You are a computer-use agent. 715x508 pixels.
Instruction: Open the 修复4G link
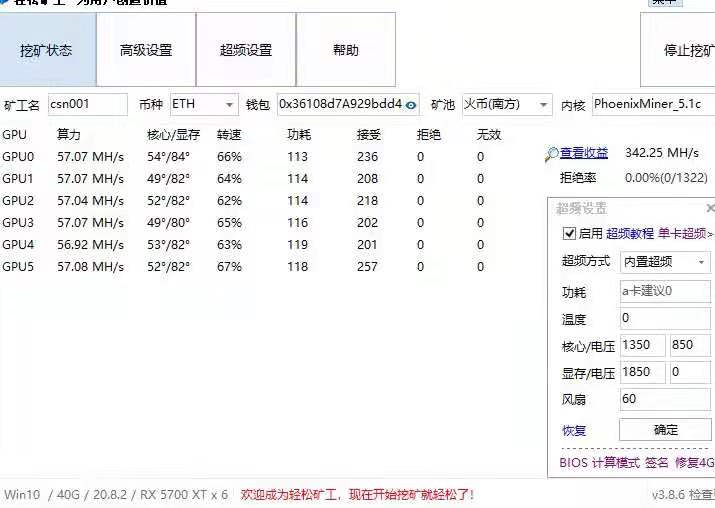694,462
